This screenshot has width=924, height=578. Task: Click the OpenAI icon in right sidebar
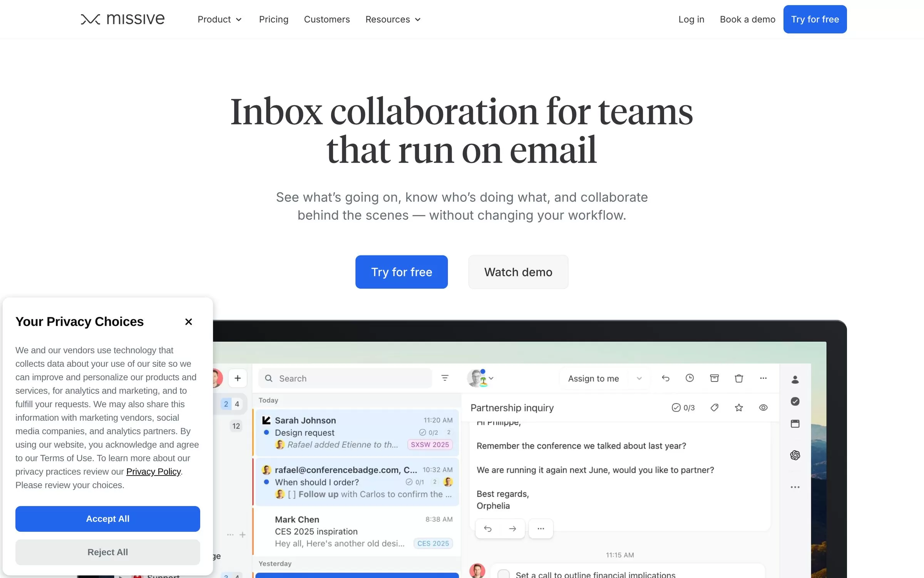[x=795, y=455]
